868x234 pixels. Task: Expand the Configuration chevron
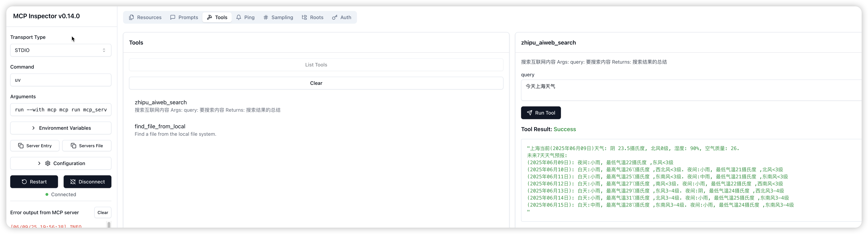click(x=39, y=163)
